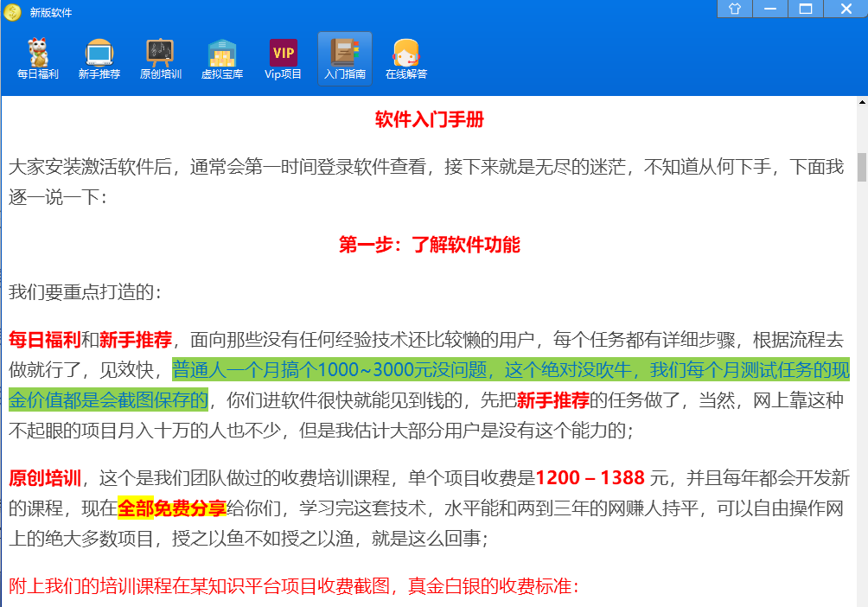Open the 原创培训 blackboard icon

160,58
